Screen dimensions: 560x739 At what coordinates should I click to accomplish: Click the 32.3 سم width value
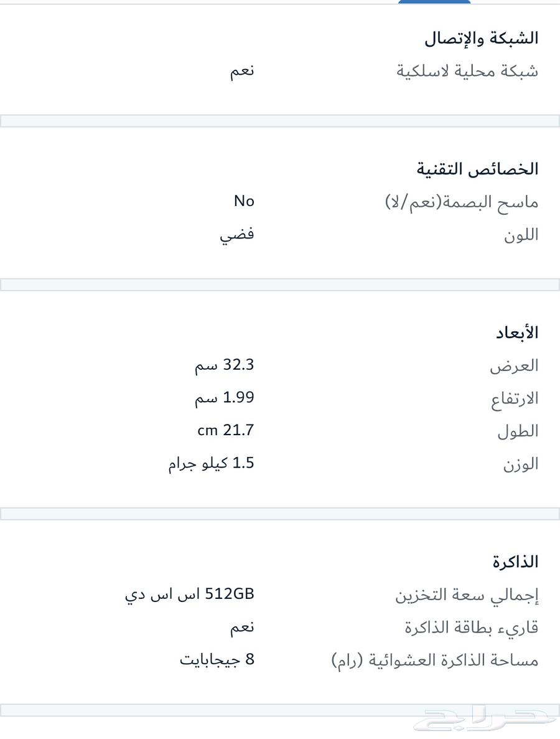click(225, 365)
